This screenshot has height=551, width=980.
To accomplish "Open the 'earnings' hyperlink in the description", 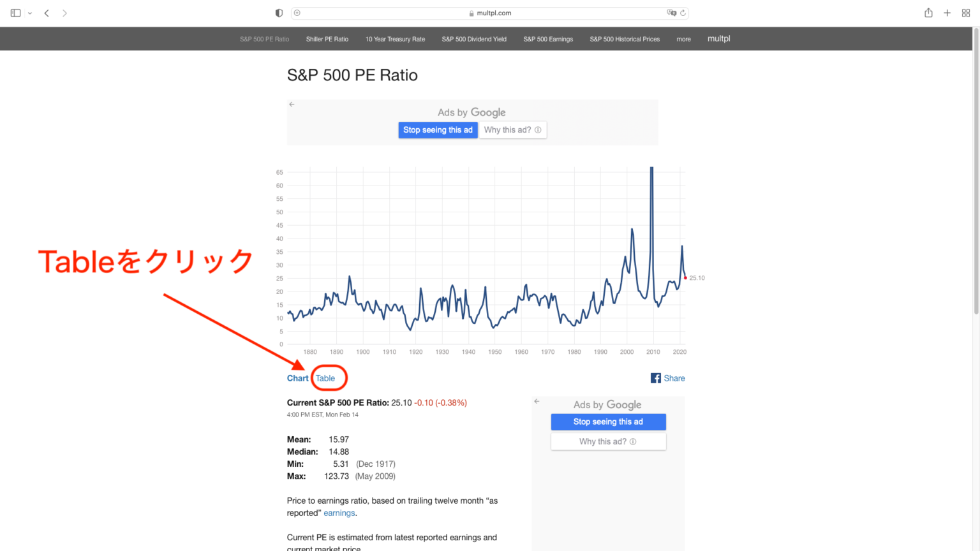I will [339, 513].
